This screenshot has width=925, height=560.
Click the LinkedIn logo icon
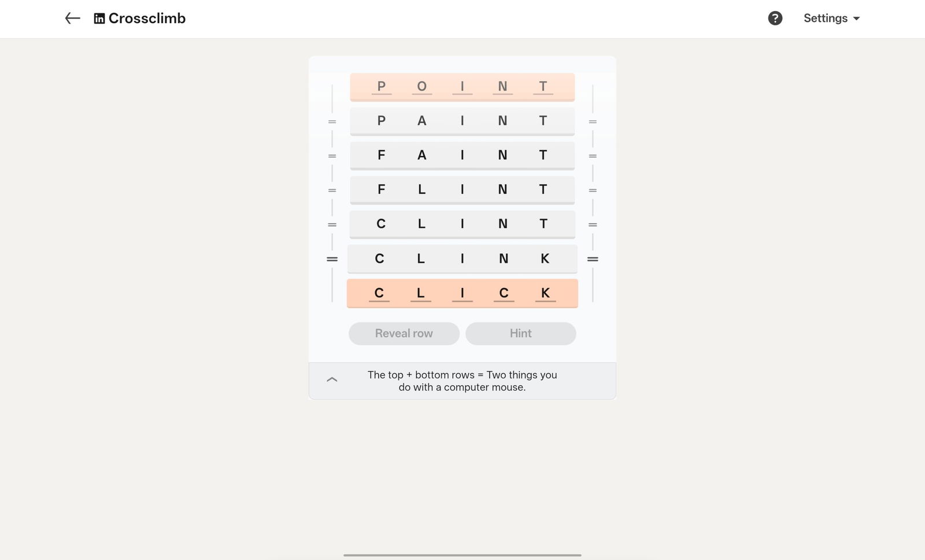click(99, 18)
